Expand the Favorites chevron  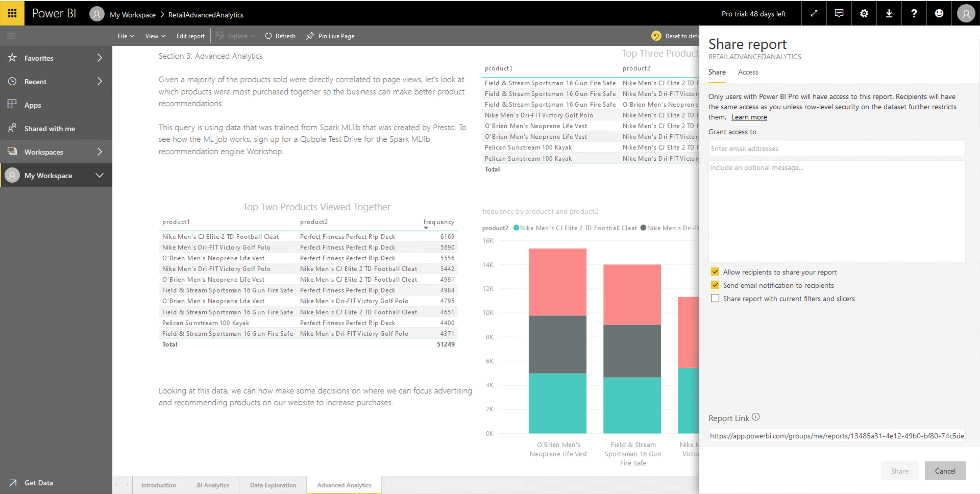[100, 58]
